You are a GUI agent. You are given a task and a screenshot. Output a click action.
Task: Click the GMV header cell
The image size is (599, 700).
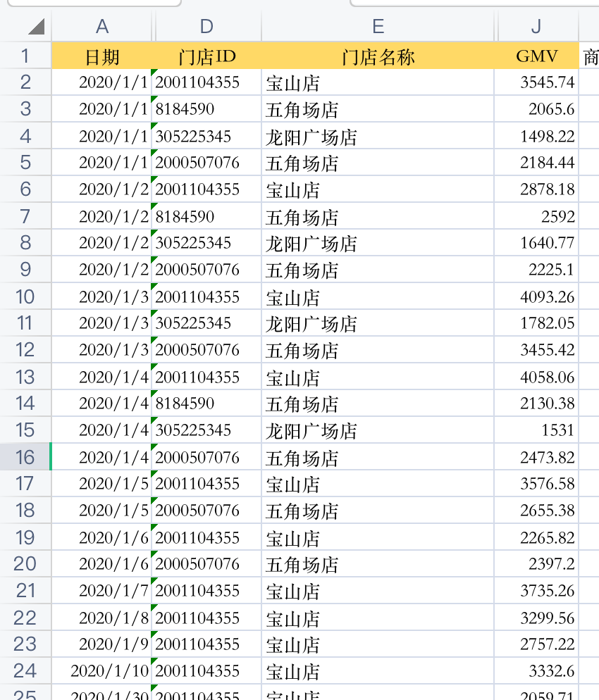536,56
